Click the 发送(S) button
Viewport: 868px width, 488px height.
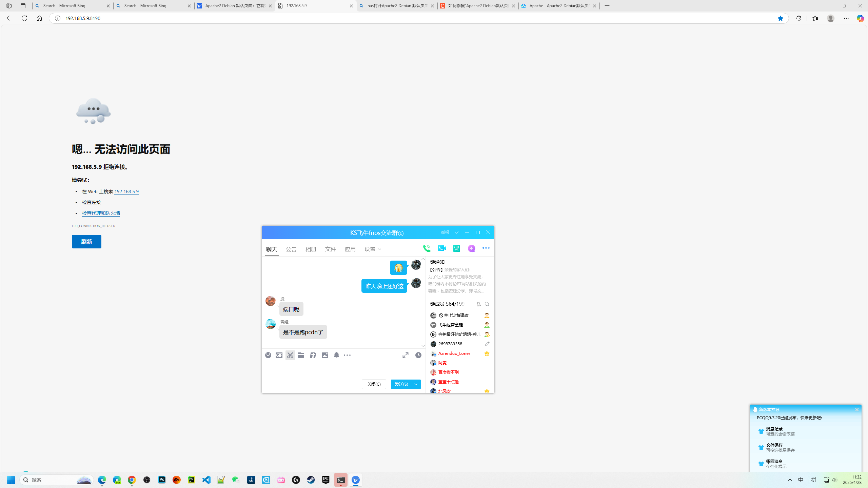tap(401, 384)
